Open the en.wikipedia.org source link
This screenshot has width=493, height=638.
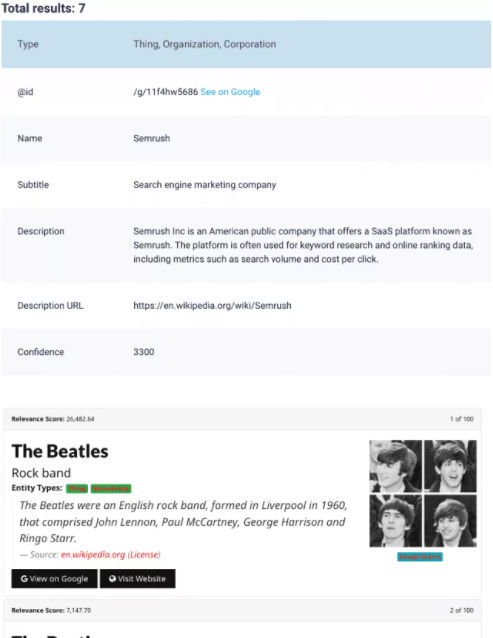pos(93,555)
